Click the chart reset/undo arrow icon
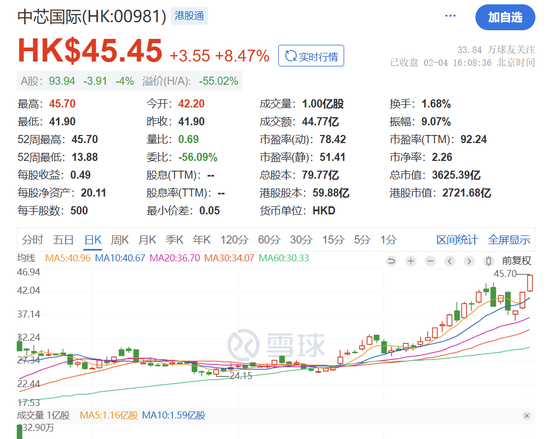This screenshot has height=439, width=550. point(391,261)
